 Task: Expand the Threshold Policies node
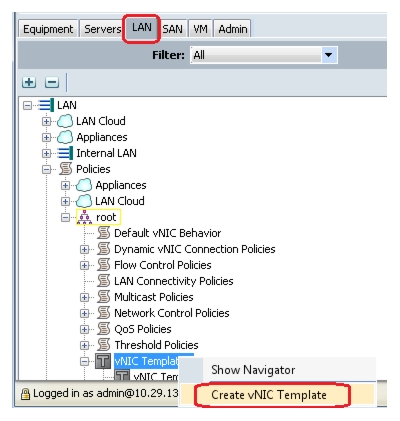click(84, 345)
